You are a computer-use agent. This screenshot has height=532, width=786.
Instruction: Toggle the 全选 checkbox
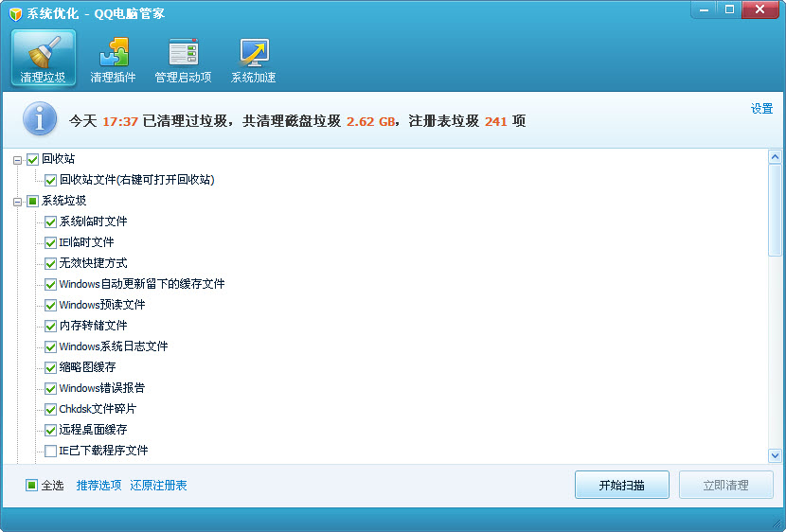[x=31, y=485]
